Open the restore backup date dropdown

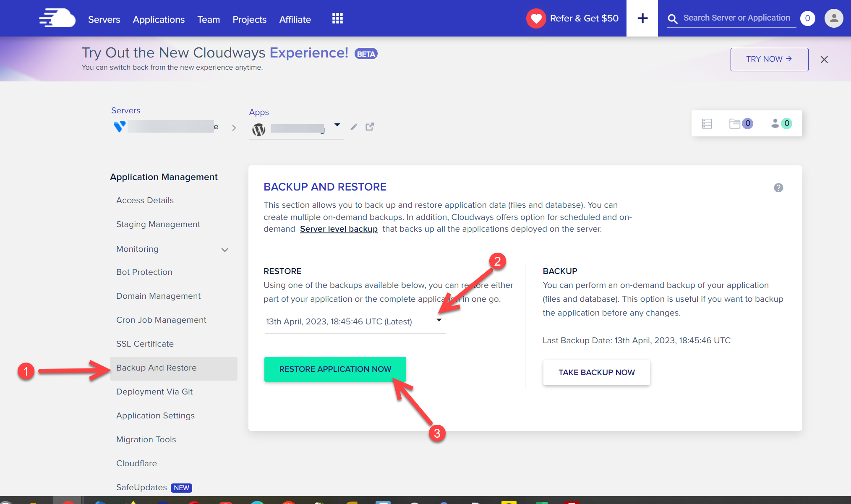tap(439, 321)
